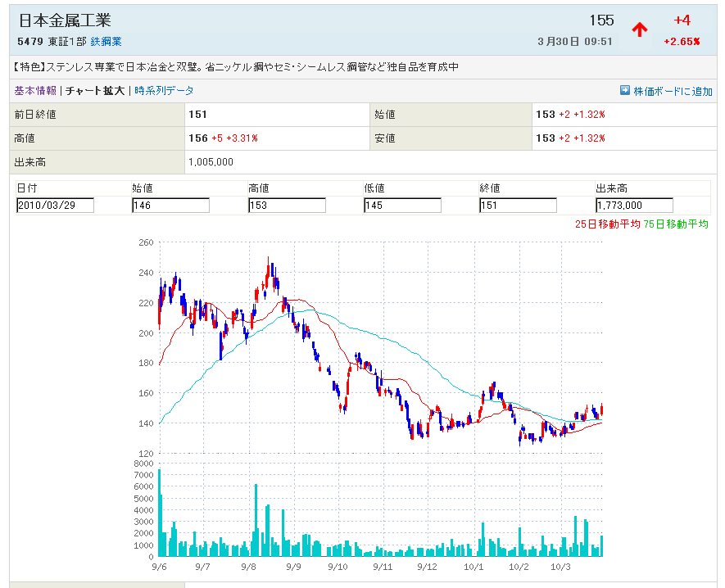Click the blue add-to-board arrow icon
Image resolution: width=725 pixels, height=588 pixels.
[625, 91]
